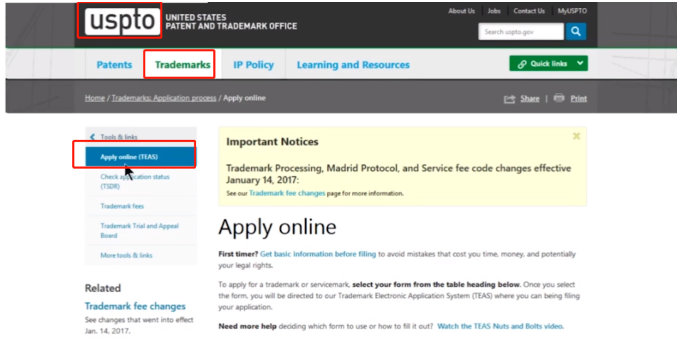Watch the TEAS Nuts and Bolts video
The height and width of the screenshot is (360, 679).
point(500,326)
